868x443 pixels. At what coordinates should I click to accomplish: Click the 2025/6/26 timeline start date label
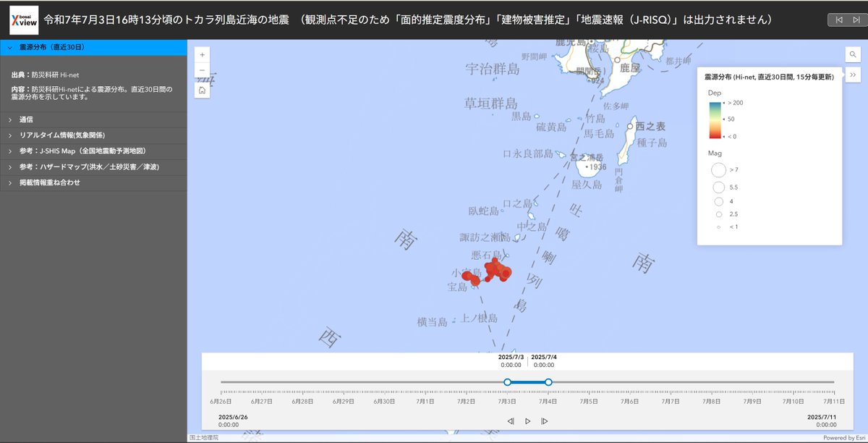click(233, 416)
